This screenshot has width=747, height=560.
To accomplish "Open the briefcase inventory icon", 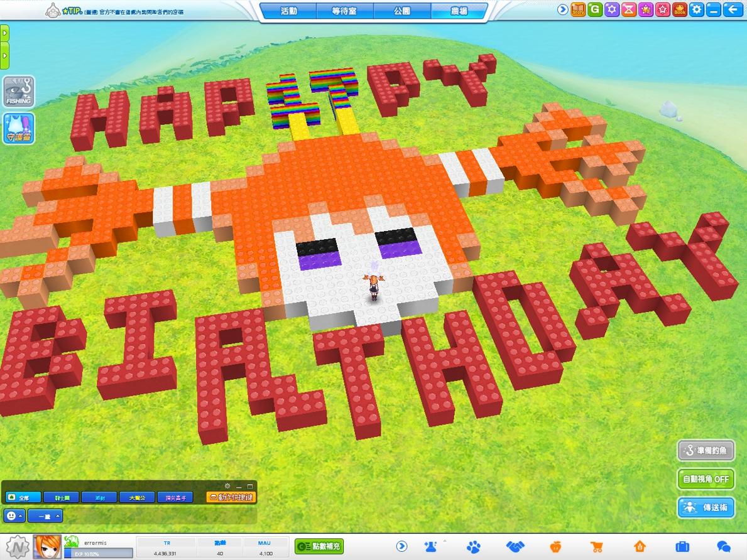I will tap(682, 547).
